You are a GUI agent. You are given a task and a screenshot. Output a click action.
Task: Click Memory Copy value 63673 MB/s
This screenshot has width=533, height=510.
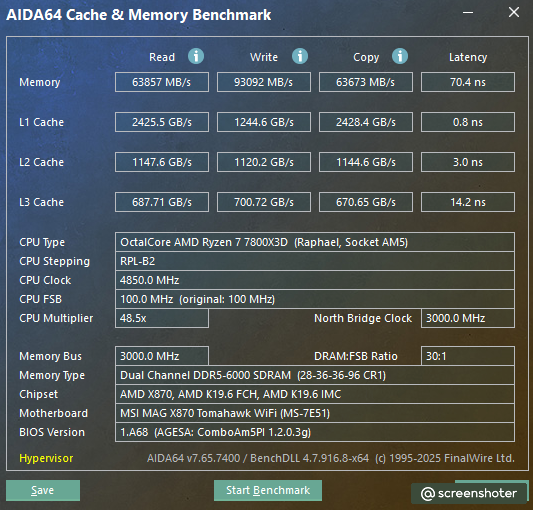click(x=366, y=82)
